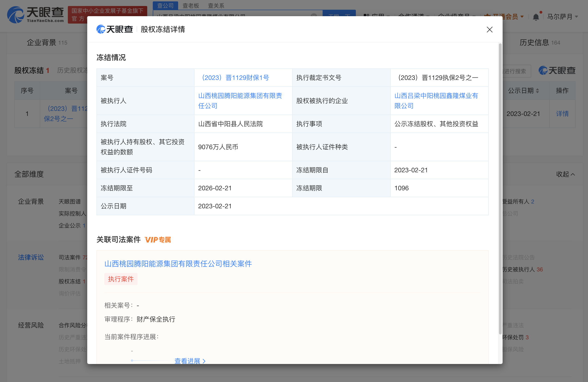Click the 天眼查 logo in dialog header

click(115, 29)
